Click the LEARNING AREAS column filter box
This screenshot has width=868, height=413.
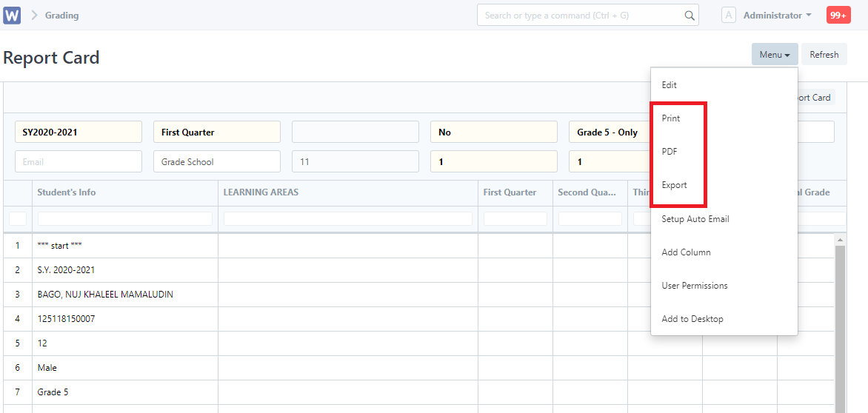coord(348,218)
